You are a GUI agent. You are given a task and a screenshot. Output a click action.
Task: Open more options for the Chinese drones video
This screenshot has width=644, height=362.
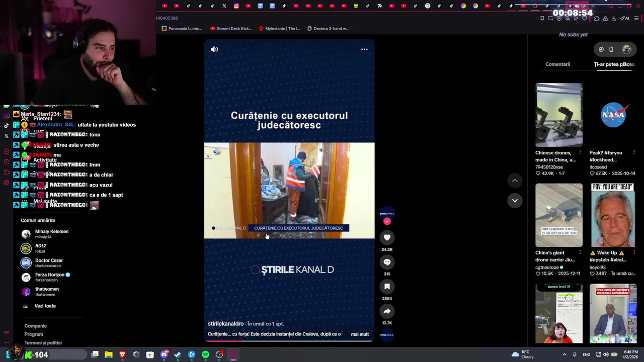coord(580,152)
